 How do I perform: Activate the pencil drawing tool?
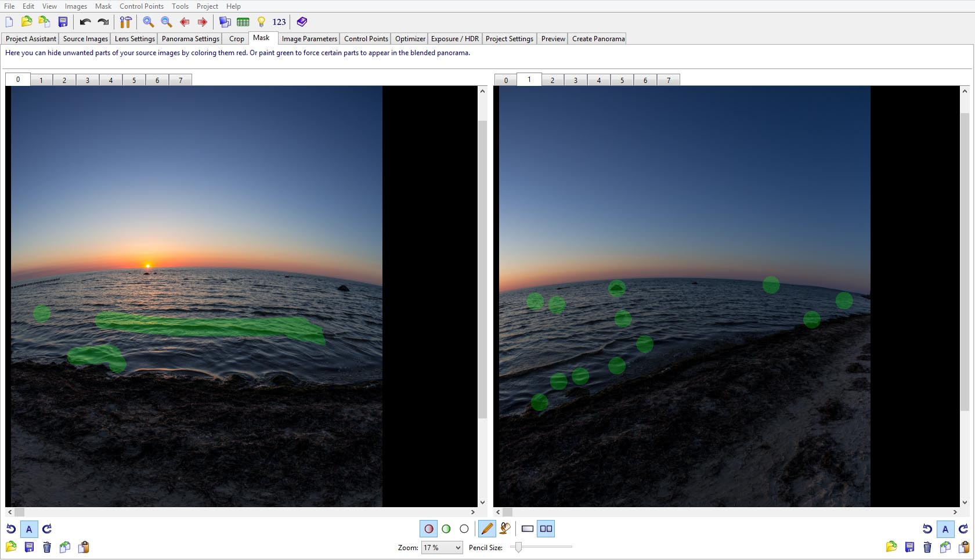487,529
